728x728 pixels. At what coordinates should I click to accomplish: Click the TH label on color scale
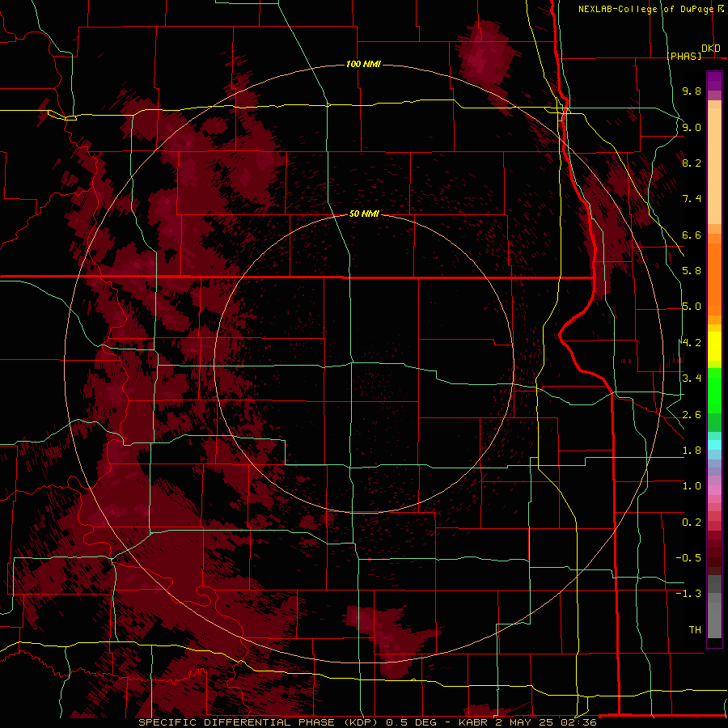[695, 630]
